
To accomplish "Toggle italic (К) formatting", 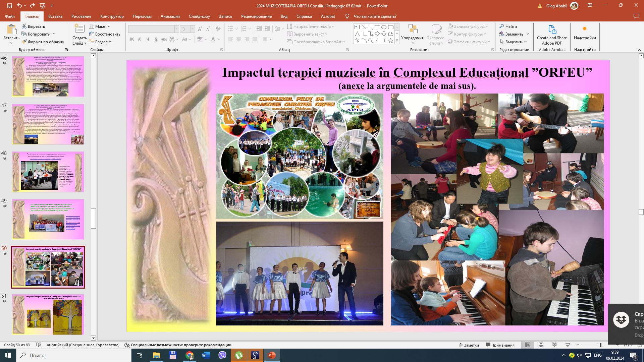I will click(140, 39).
